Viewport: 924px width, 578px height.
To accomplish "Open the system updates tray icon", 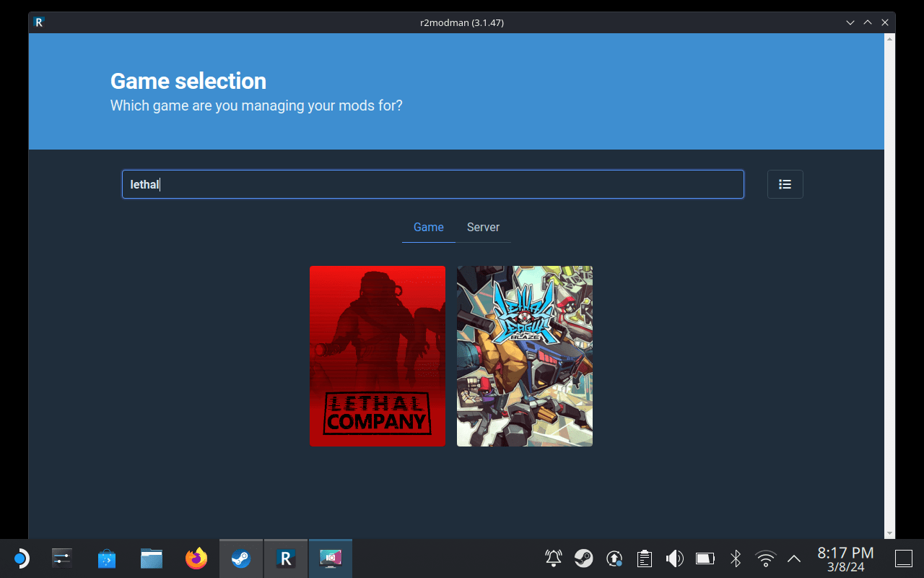I will pyautogui.click(x=614, y=558).
